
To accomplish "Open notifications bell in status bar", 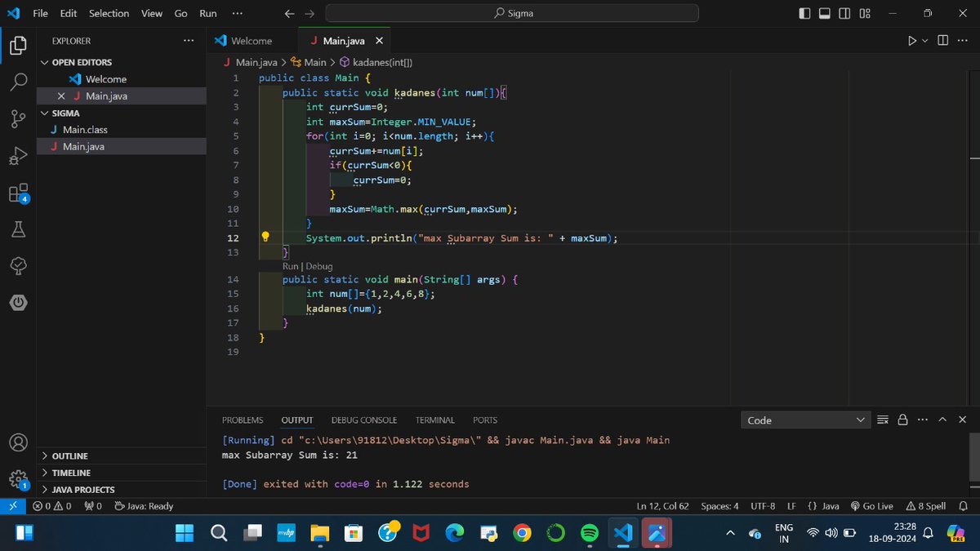I will [962, 506].
